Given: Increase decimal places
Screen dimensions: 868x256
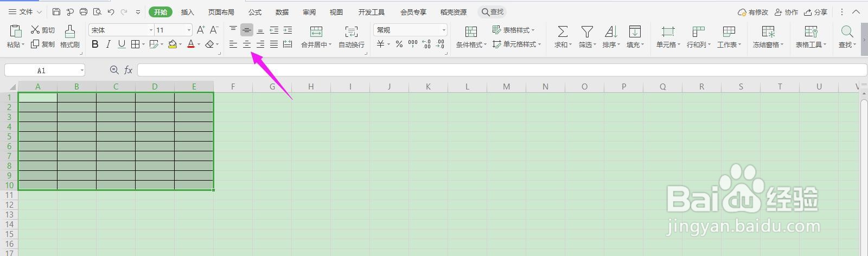Looking at the screenshot, I should (426, 44).
